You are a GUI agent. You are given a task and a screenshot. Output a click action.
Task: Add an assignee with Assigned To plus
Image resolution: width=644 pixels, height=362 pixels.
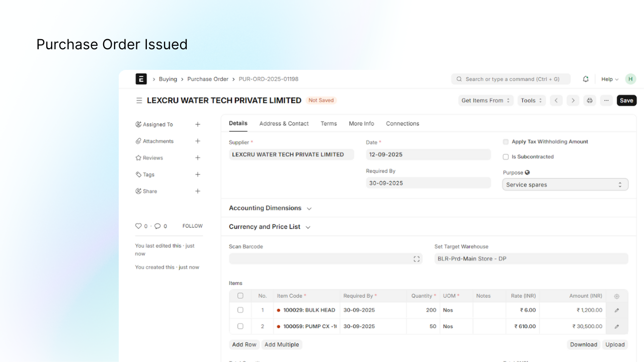[x=198, y=124]
